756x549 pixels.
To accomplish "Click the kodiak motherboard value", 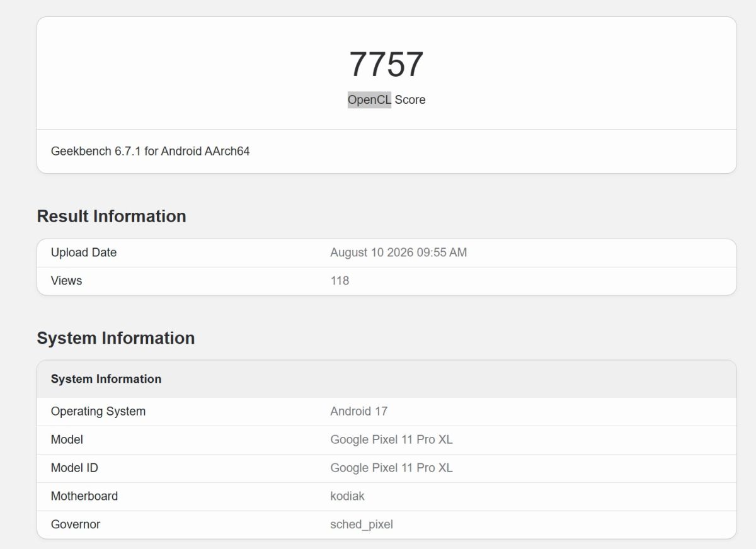I will coord(347,496).
